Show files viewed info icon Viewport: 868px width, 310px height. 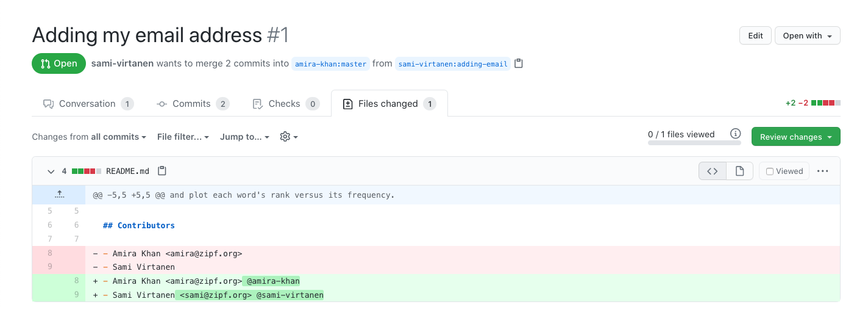[x=735, y=134]
